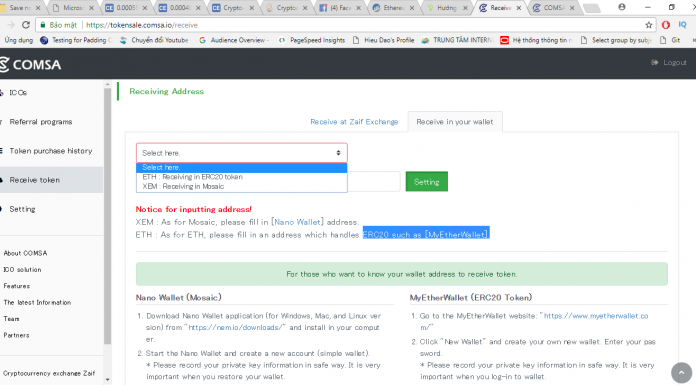This screenshot has height=385, width=696.
Task: Open the Chuyển đổi Youtube bookmark
Action: pos(154,40)
